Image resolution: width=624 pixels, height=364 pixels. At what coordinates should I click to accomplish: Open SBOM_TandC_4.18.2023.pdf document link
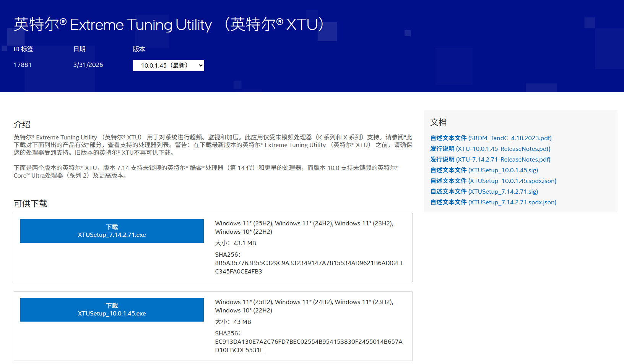[x=491, y=138]
